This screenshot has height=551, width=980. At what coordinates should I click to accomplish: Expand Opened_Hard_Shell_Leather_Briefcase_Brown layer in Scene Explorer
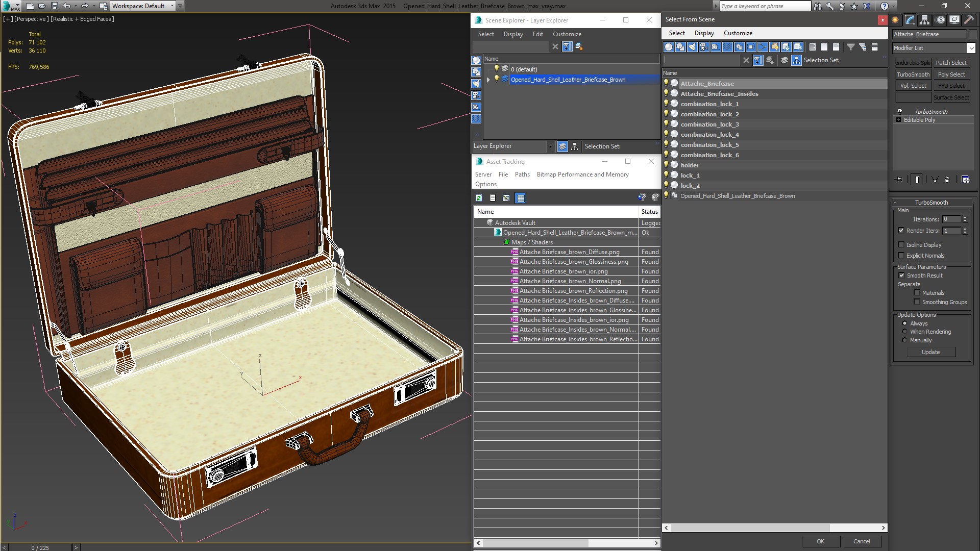(488, 80)
